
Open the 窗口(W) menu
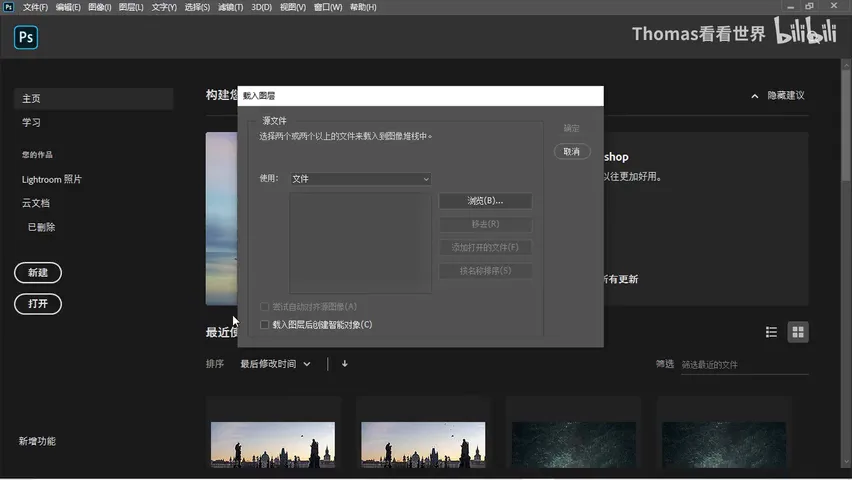click(x=328, y=7)
